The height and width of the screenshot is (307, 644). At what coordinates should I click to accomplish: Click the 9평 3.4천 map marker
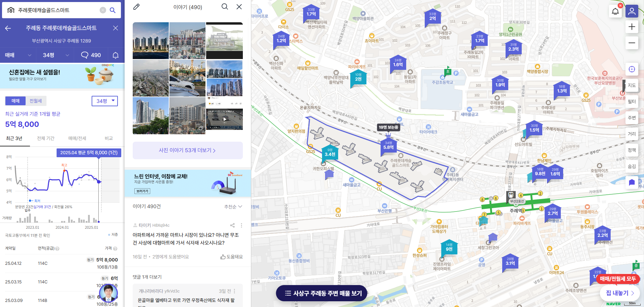click(x=330, y=153)
